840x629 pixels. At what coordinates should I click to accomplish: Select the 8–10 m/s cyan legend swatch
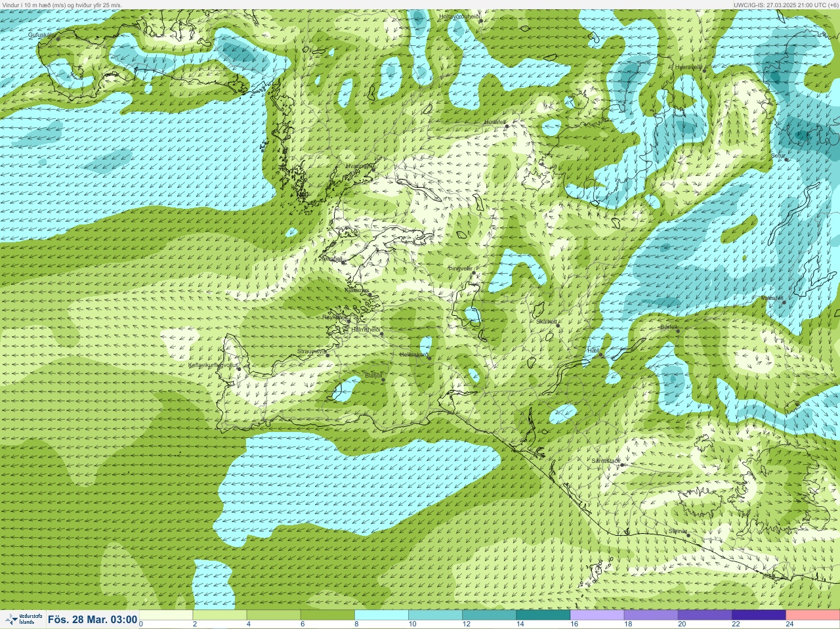(x=381, y=615)
